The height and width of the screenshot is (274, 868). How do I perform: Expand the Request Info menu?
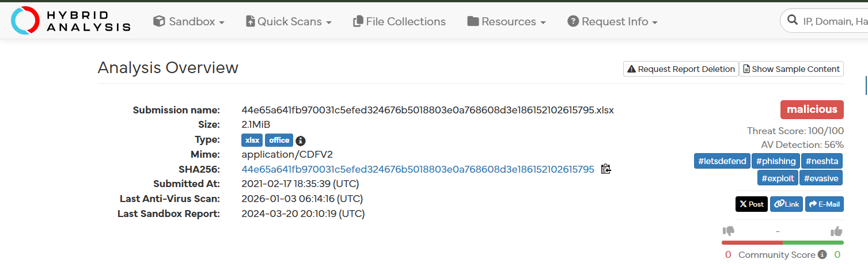tap(612, 22)
